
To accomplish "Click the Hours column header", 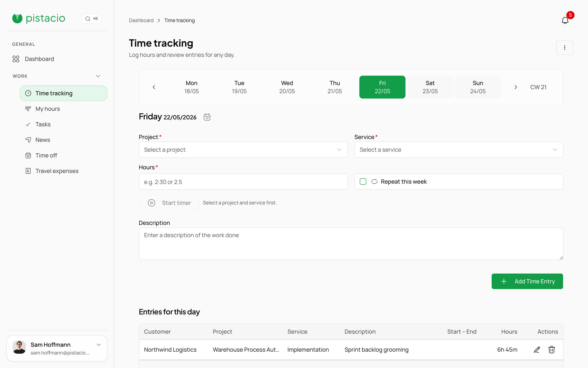I will click(x=509, y=332).
